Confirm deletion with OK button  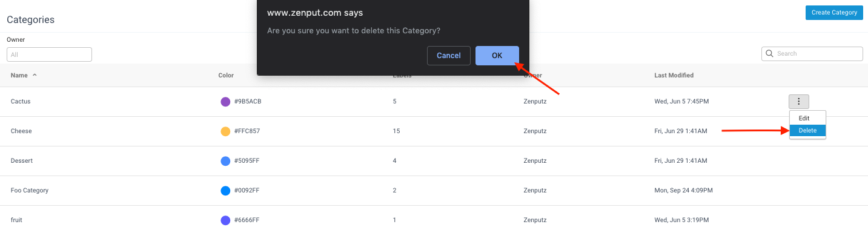497,56
